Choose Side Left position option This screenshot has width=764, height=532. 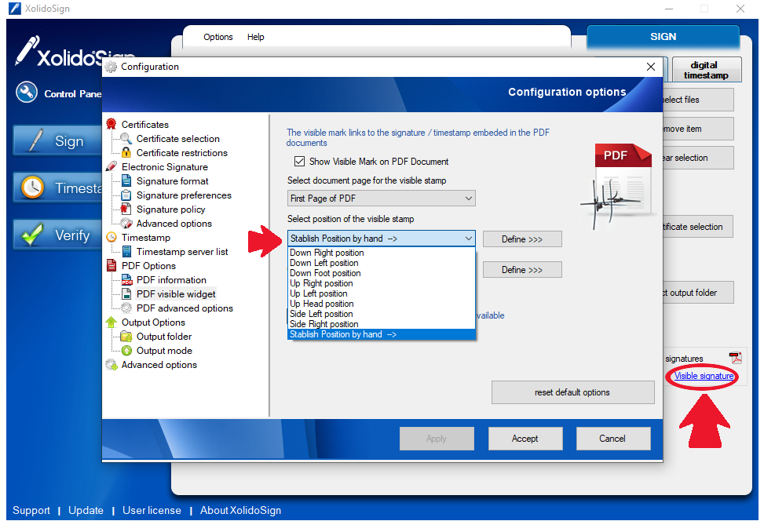382,314
